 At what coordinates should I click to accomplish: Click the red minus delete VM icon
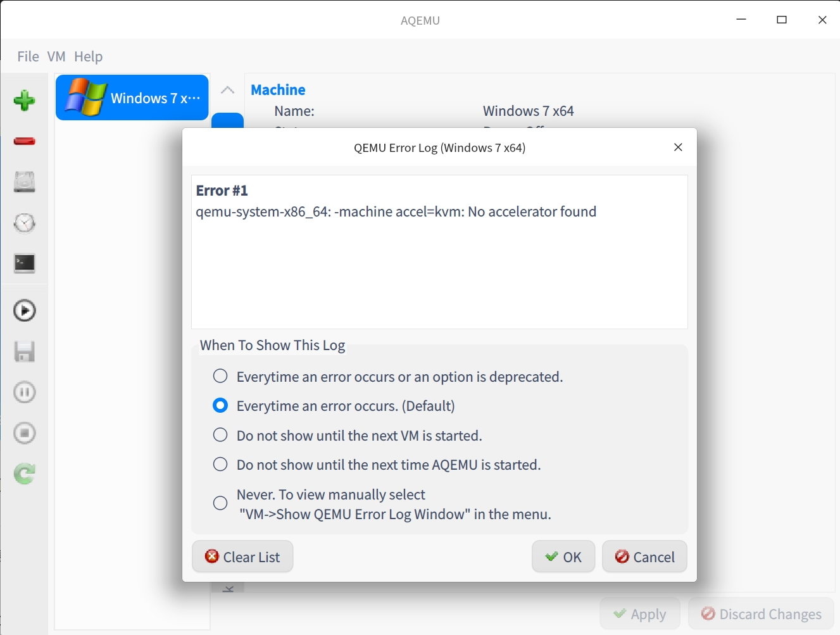tap(24, 141)
